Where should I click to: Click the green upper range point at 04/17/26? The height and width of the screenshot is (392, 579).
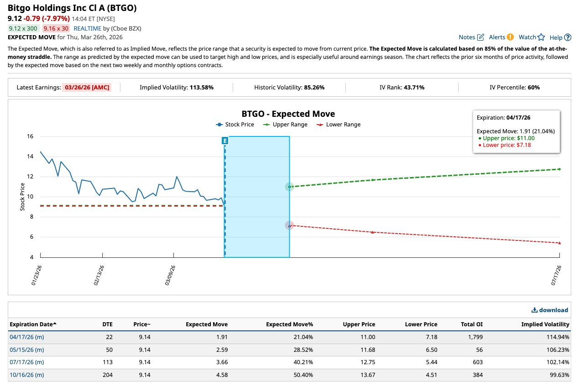pos(289,187)
